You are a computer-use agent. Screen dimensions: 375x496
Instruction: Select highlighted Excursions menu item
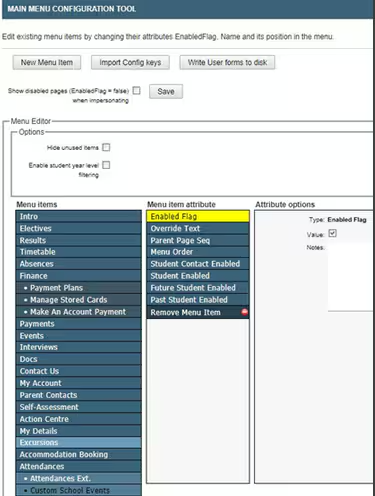[79, 443]
